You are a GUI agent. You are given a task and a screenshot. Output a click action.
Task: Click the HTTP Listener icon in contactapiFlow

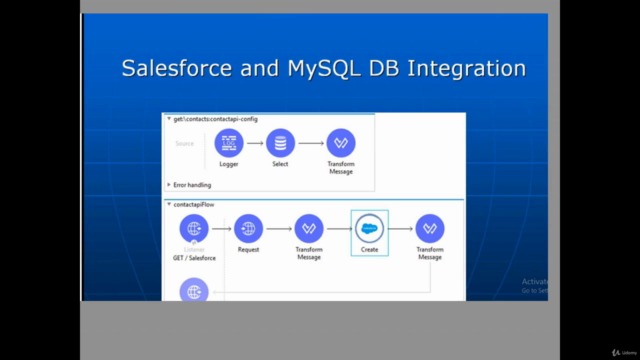[x=194, y=229]
